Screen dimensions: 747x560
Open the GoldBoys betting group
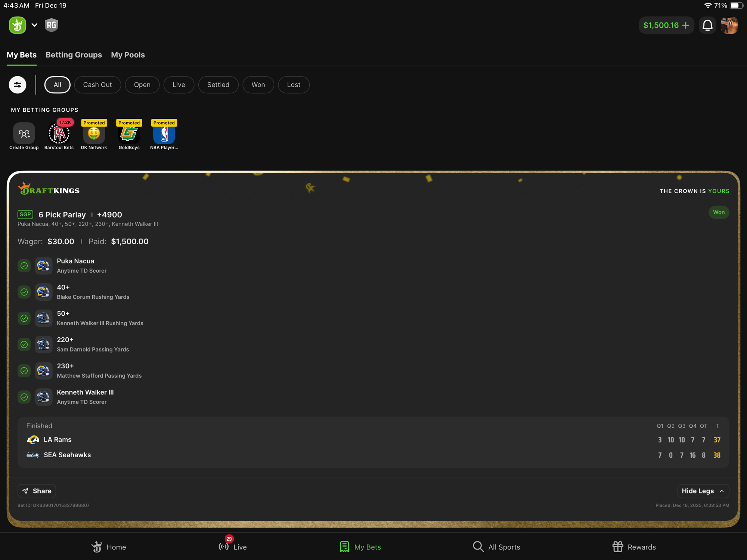tap(129, 133)
